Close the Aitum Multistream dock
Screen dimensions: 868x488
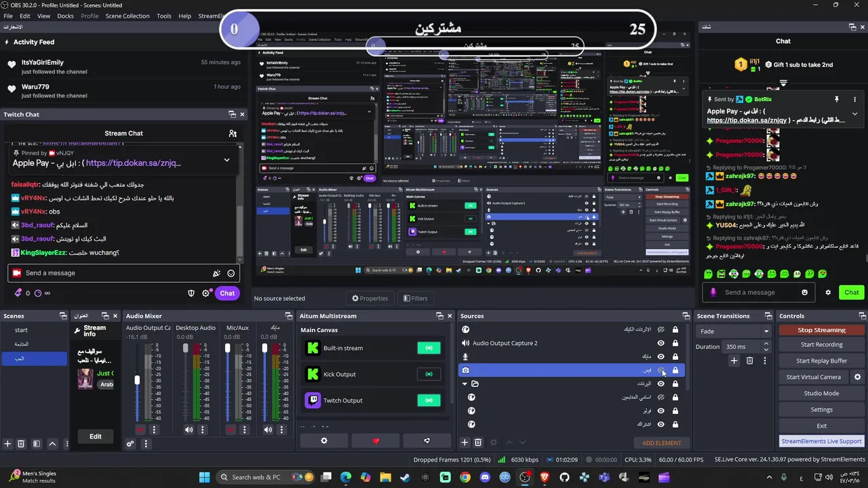450,316
